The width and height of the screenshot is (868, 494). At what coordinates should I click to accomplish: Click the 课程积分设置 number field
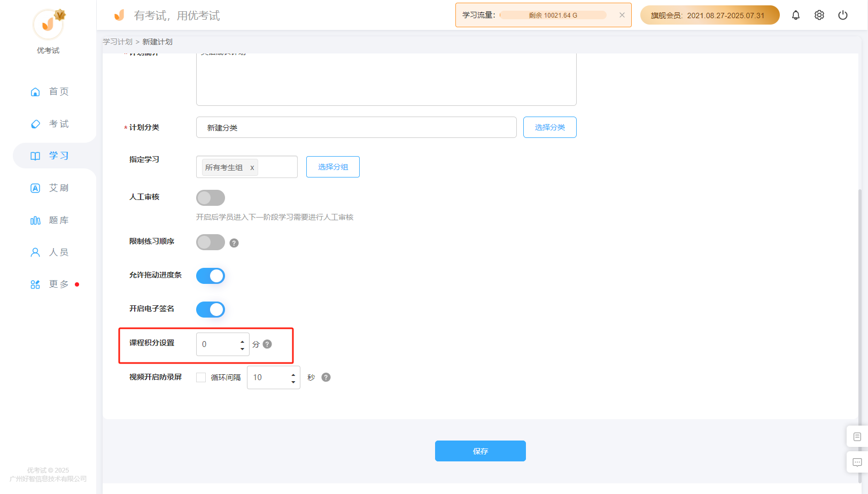coord(222,344)
